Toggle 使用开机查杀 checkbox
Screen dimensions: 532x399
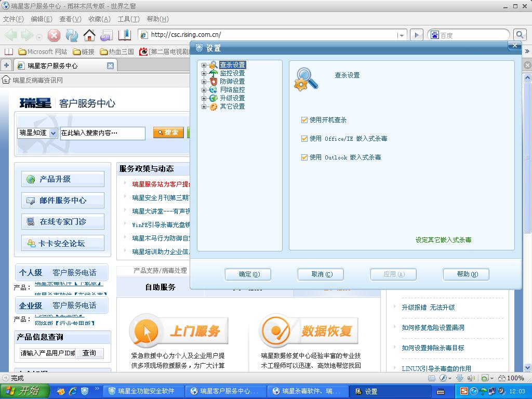point(304,120)
